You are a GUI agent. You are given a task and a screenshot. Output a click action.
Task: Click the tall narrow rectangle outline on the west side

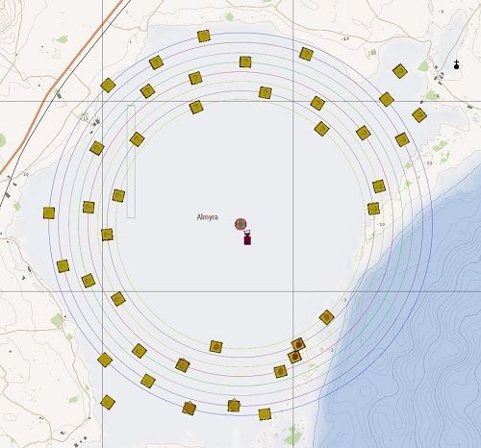(131, 162)
